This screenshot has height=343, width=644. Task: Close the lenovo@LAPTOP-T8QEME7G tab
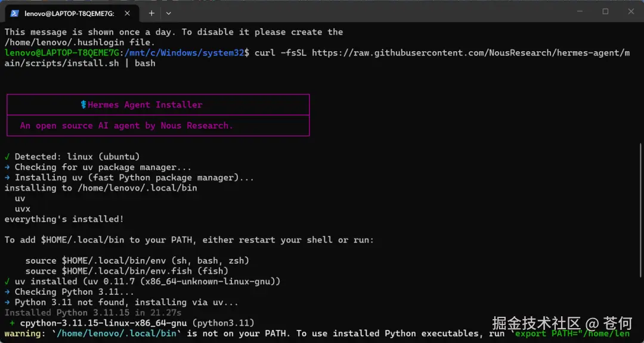tap(128, 13)
